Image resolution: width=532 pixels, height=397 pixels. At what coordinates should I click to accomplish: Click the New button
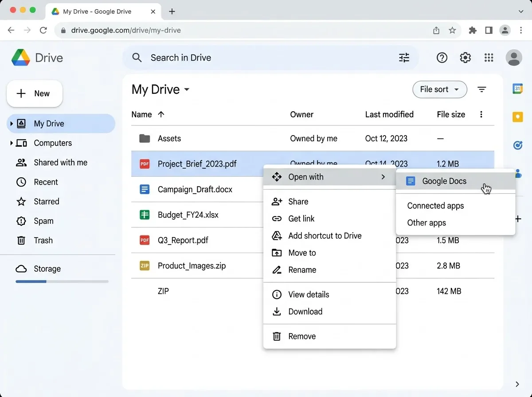pyautogui.click(x=35, y=93)
